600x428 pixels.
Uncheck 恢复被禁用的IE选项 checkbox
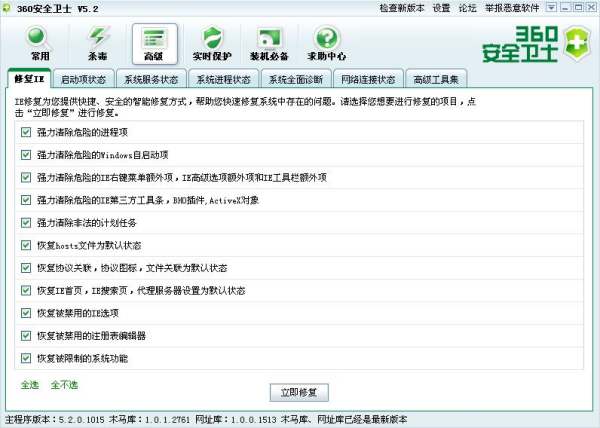[26, 313]
